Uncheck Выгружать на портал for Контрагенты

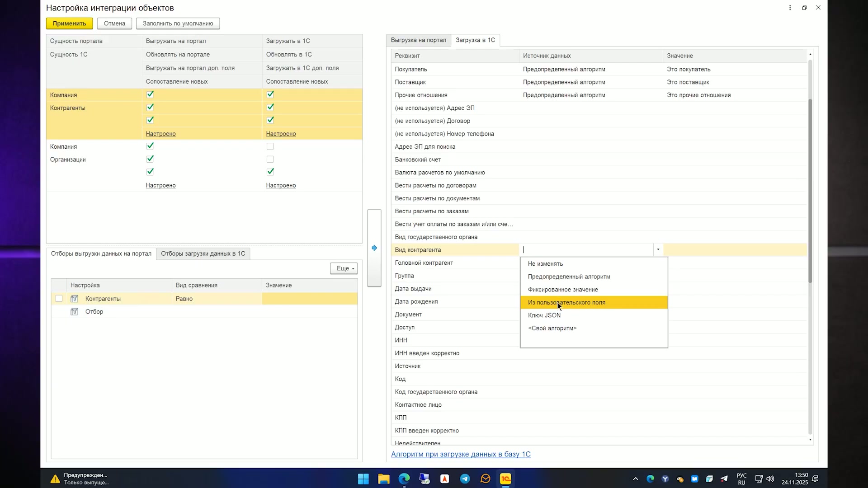coord(150,94)
